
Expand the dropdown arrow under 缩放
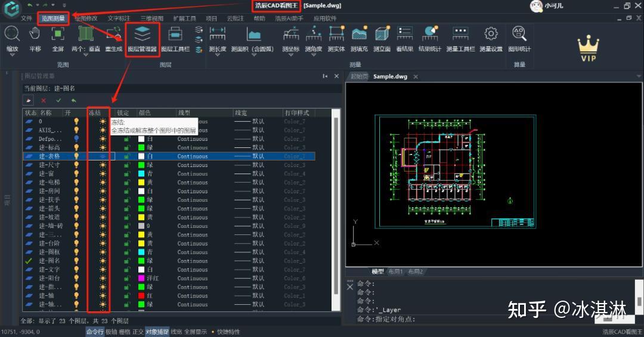(x=12, y=55)
